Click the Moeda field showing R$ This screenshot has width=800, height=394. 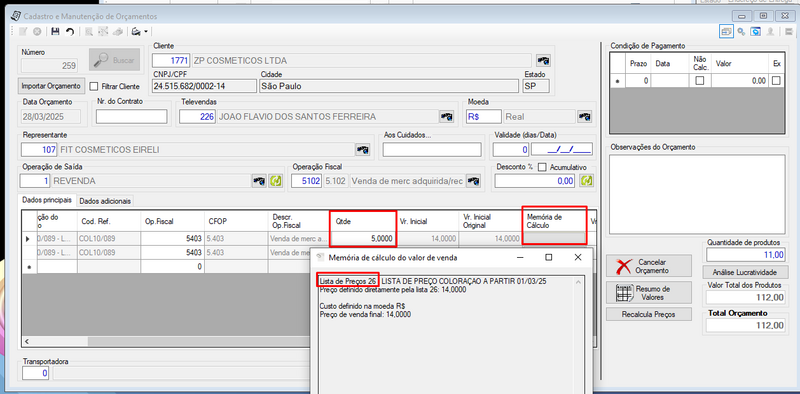(484, 117)
